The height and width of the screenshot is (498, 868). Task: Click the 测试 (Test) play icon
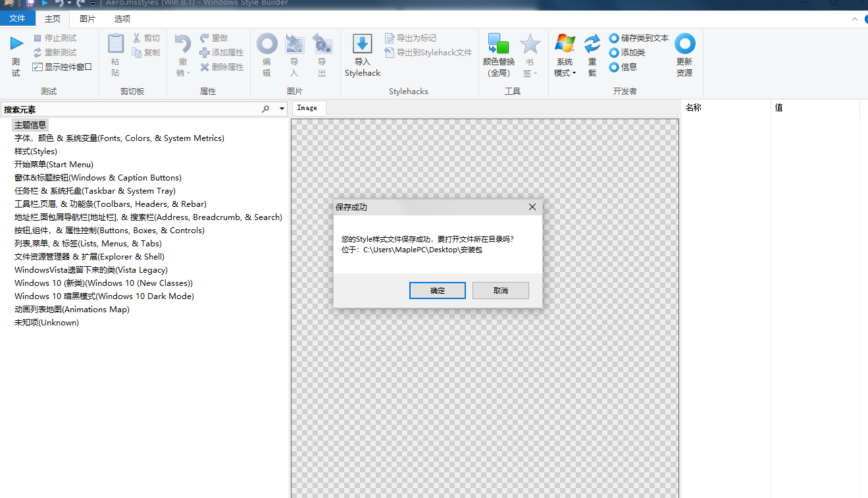coord(16,44)
